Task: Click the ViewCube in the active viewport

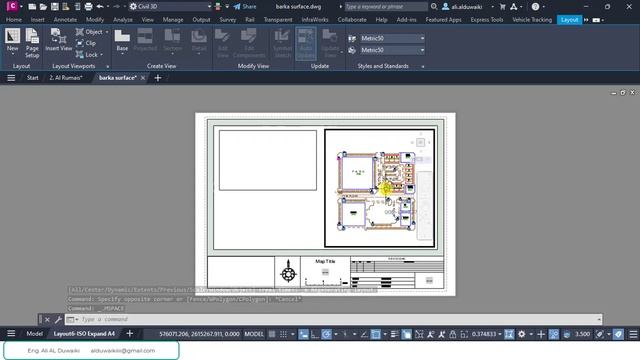Action: [420, 142]
